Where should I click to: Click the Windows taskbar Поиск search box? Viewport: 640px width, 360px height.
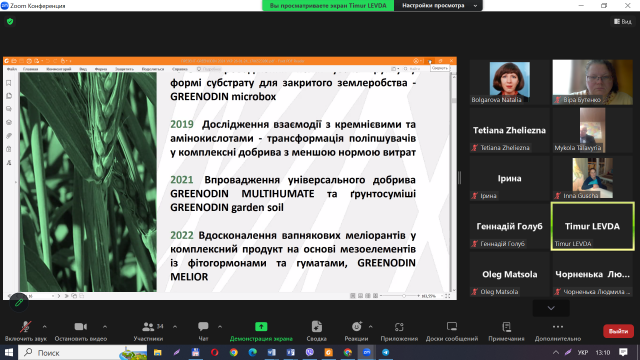(x=82, y=352)
